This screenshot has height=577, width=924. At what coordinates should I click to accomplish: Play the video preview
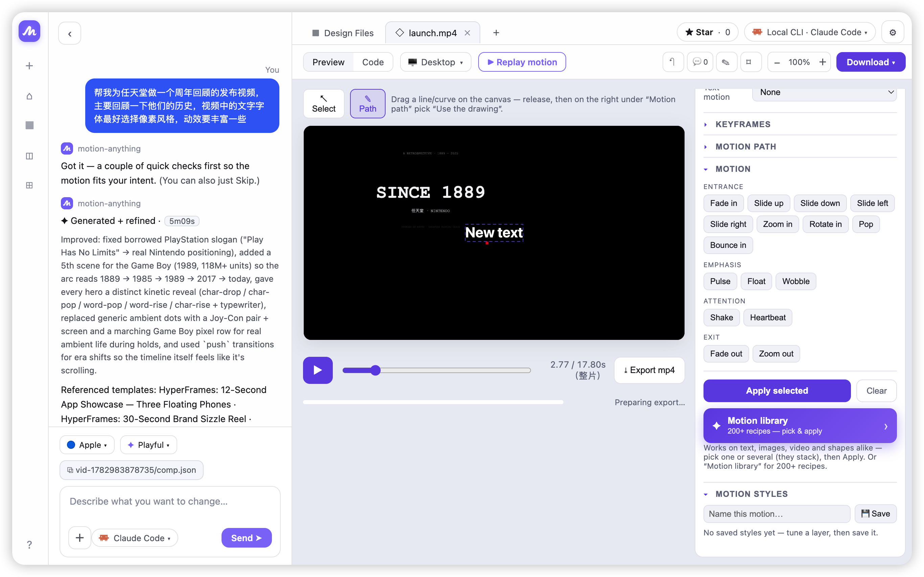tap(318, 370)
